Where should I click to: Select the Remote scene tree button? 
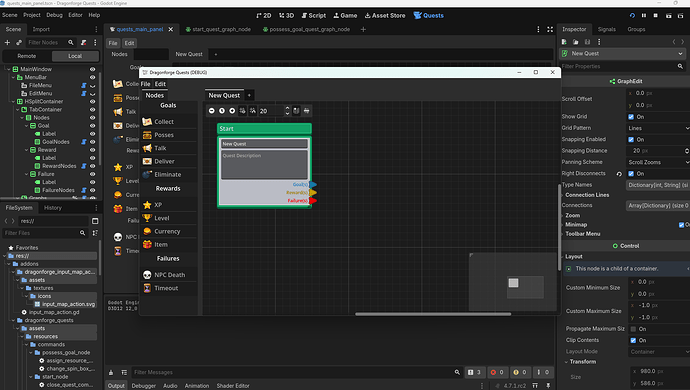tap(27, 56)
